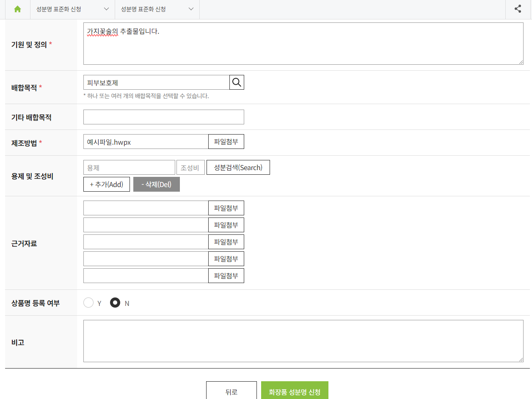
Task: Click the share icon at top right
Action: (518, 9)
